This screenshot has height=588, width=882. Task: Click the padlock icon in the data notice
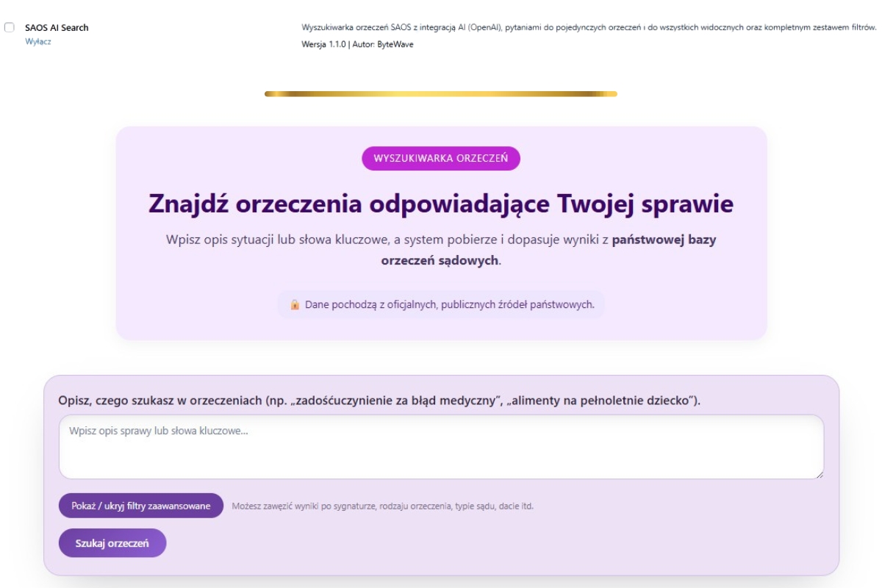click(295, 304)
